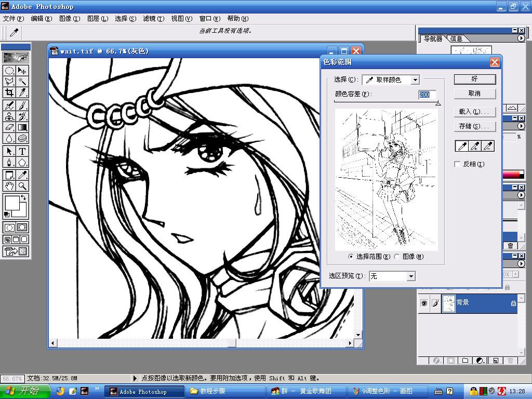The height and width of the screenshot is (399, 532).
Task: Select the Airbrush tool
Action: pyautogui.click(x=9, y=105)
